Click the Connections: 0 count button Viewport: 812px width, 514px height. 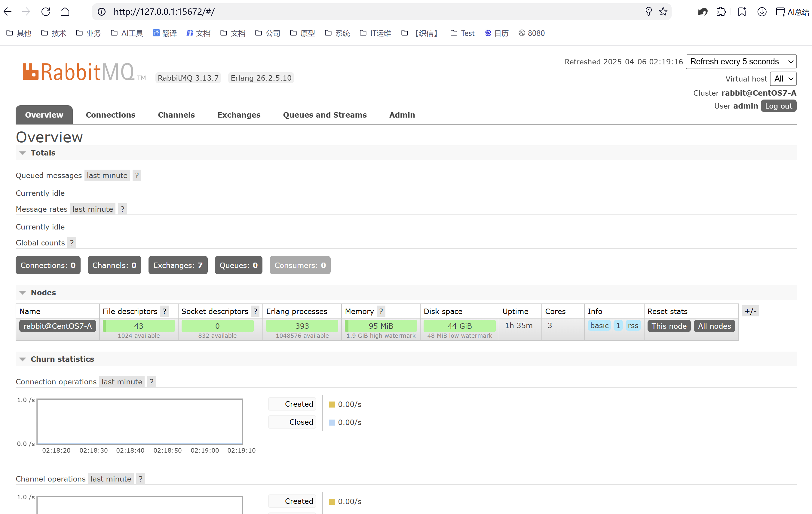(48, 265)
